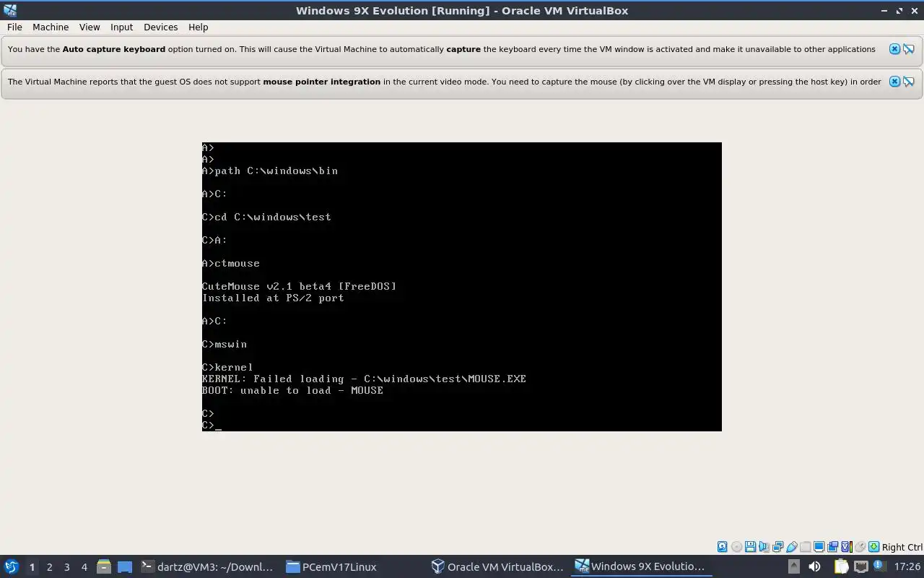Open the Input menu
The image size is (924, 578).
pos(121,27)
